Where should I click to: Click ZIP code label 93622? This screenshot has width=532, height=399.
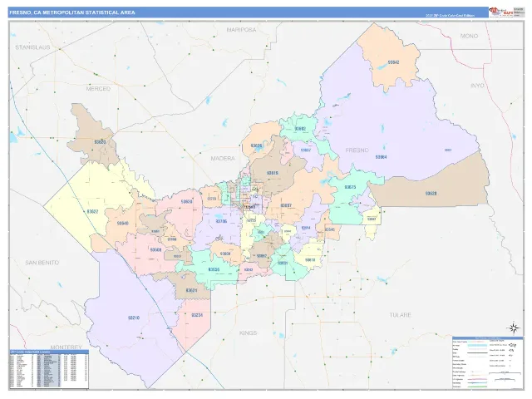[x=92, y=212]
